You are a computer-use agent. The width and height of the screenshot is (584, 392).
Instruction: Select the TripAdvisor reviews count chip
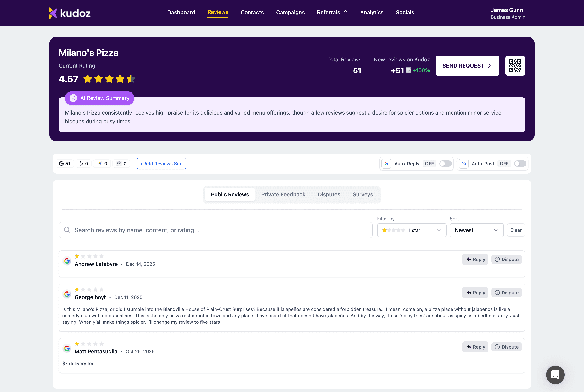tap(121, 164)
